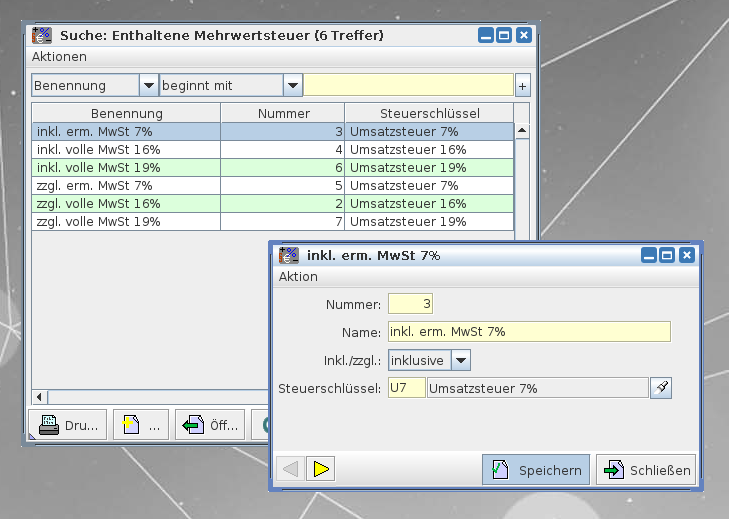Screen dimensions: 729x519
Task: Click the table's vertical scrollbar up arrow
Action: pyautogui.click(x=521, y=131)
